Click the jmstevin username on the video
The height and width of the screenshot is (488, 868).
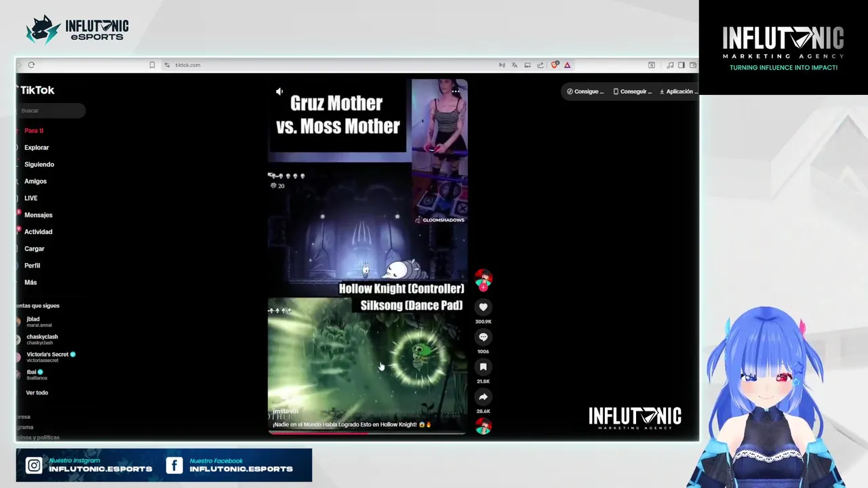[x=285, y=411]
